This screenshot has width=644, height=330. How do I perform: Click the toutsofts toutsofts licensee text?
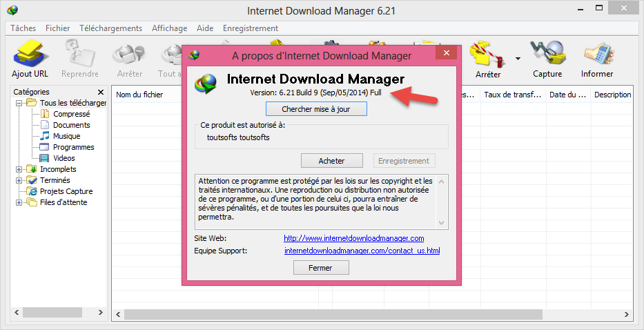click(x=238, y=137)
